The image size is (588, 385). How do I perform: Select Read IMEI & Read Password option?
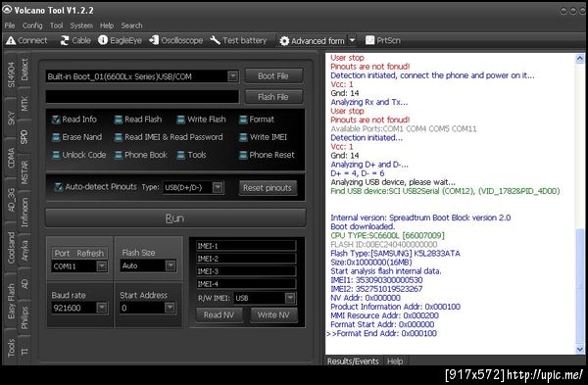pyautogui.click(x=119, y=137)
